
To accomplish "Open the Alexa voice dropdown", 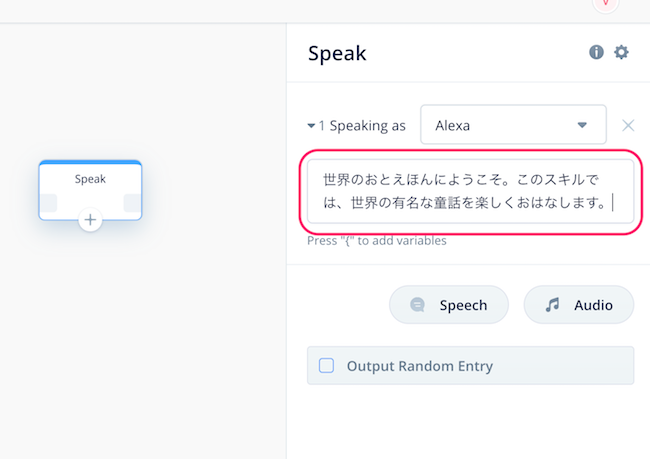I will click(513, 124).
